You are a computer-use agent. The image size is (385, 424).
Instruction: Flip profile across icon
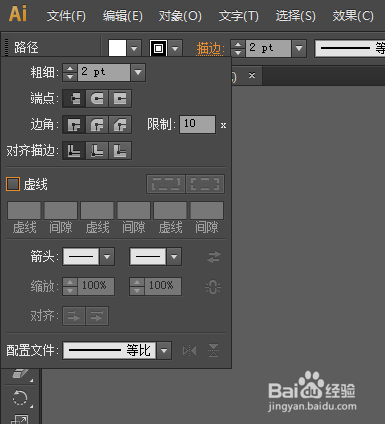(213, 351)
